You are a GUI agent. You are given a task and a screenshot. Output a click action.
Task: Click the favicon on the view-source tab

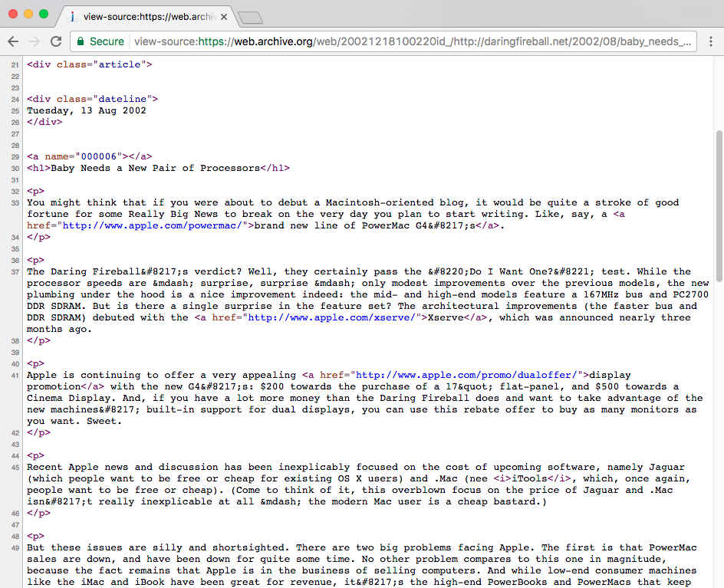click(73, 15)
